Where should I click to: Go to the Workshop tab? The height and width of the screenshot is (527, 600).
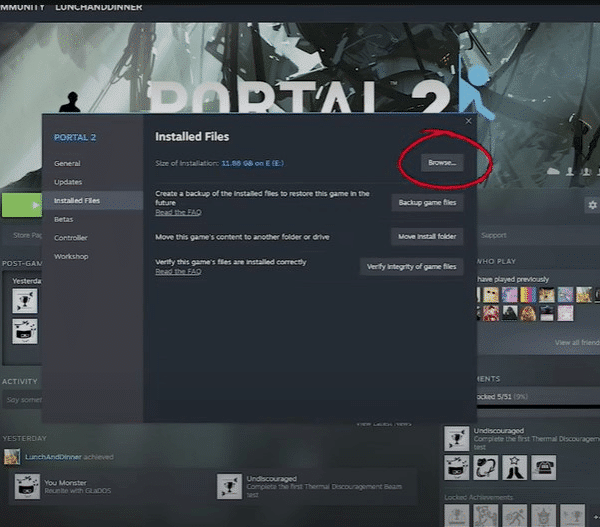[71, 256]
